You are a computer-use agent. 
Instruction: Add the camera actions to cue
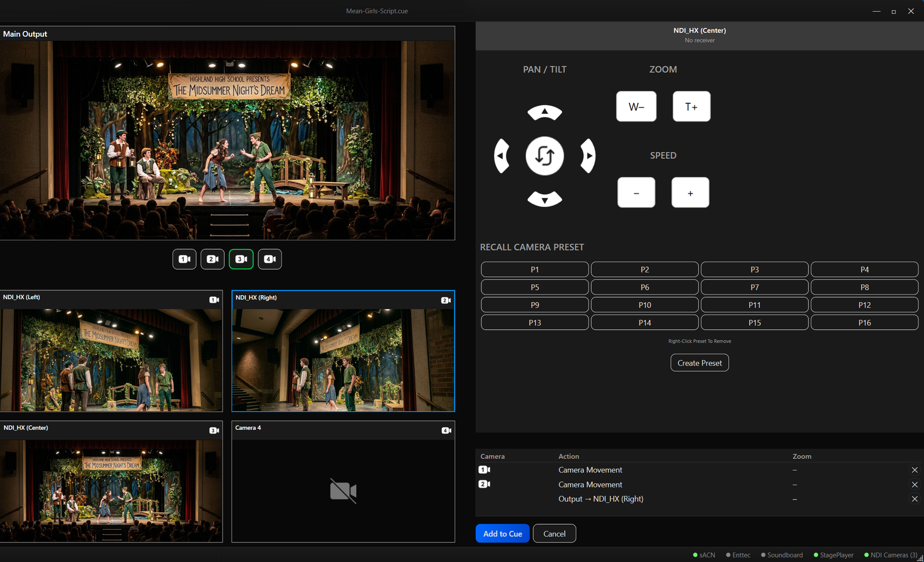pyautogui.click(x=502, y=534)
